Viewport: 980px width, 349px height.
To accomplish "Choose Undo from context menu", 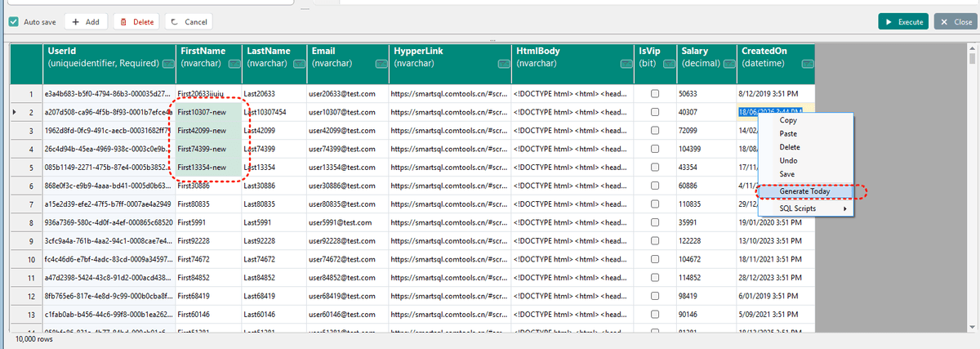I will click(805, 161).
